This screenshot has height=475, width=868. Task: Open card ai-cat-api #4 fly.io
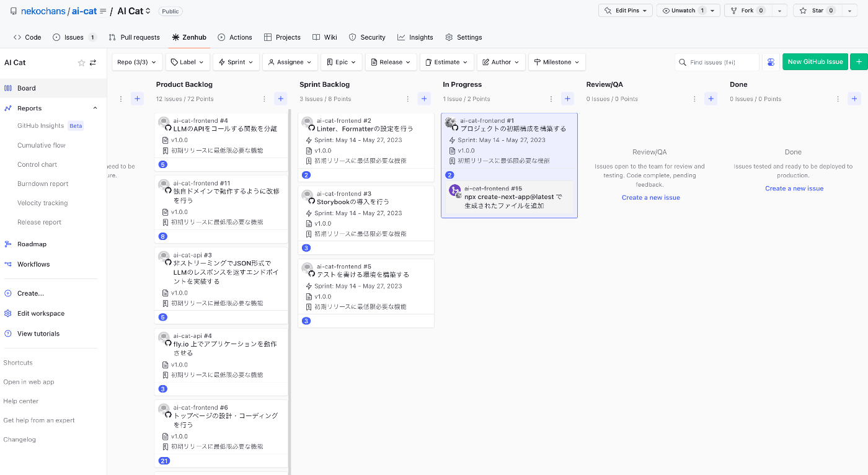[x=221, y=363]
